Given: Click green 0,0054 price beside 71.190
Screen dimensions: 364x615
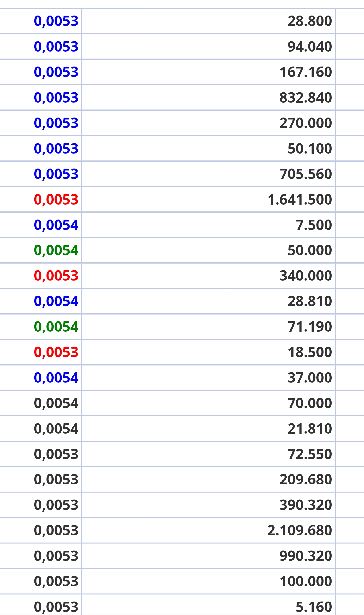Looking at the screenshot, I should [56, 327].
